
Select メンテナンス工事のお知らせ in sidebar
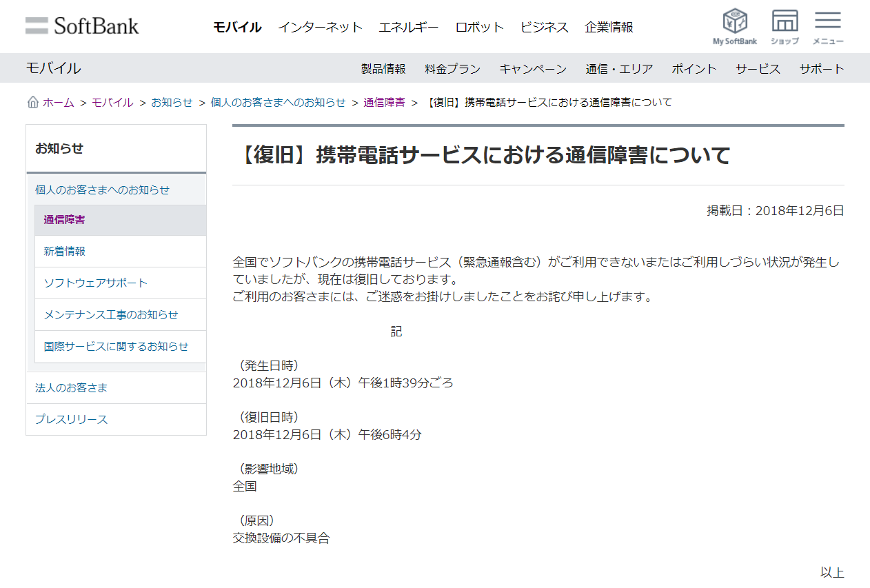[120, 315]
